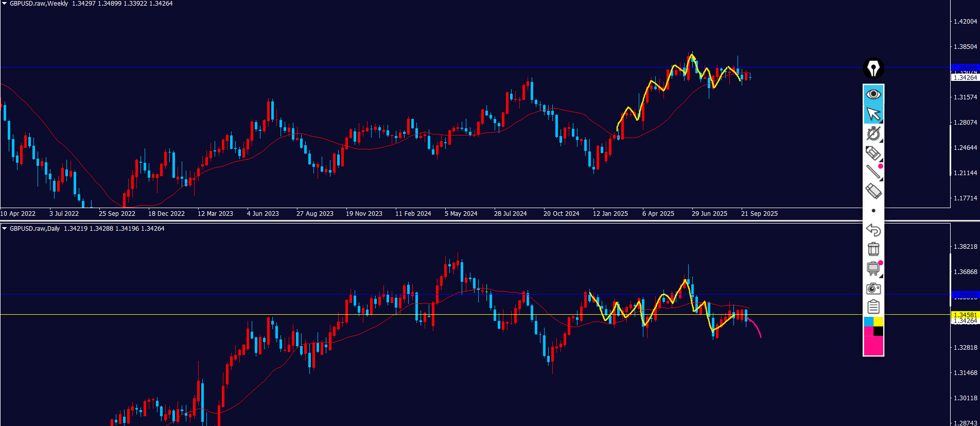The height and width of the screenshot is (426, 980).
Task: Clear all drawings with the trash icon
Action: 873,249
